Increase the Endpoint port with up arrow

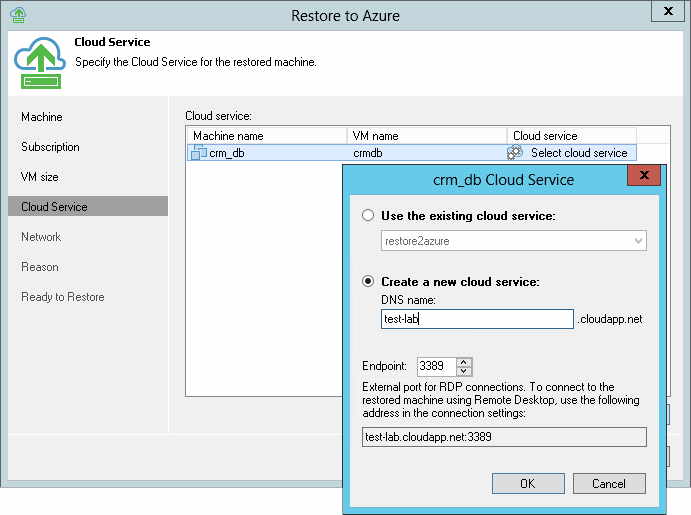click(x=464, y=362)
